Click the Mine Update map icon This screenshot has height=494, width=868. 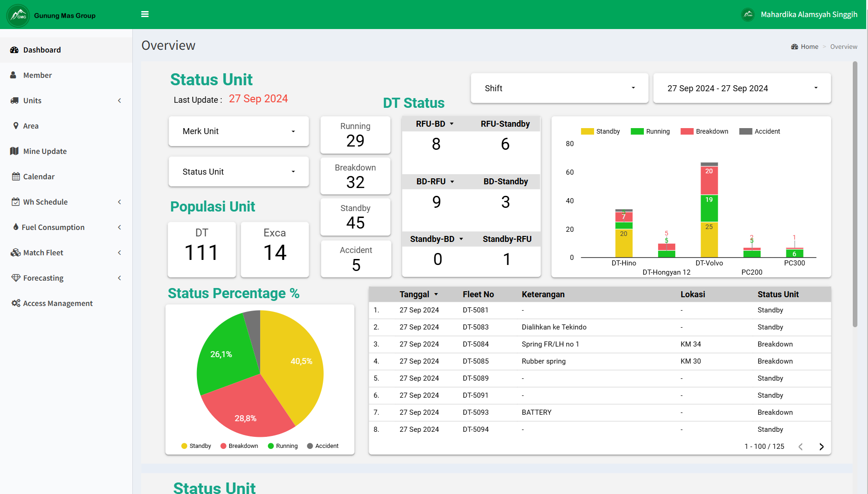pos(14,151)
